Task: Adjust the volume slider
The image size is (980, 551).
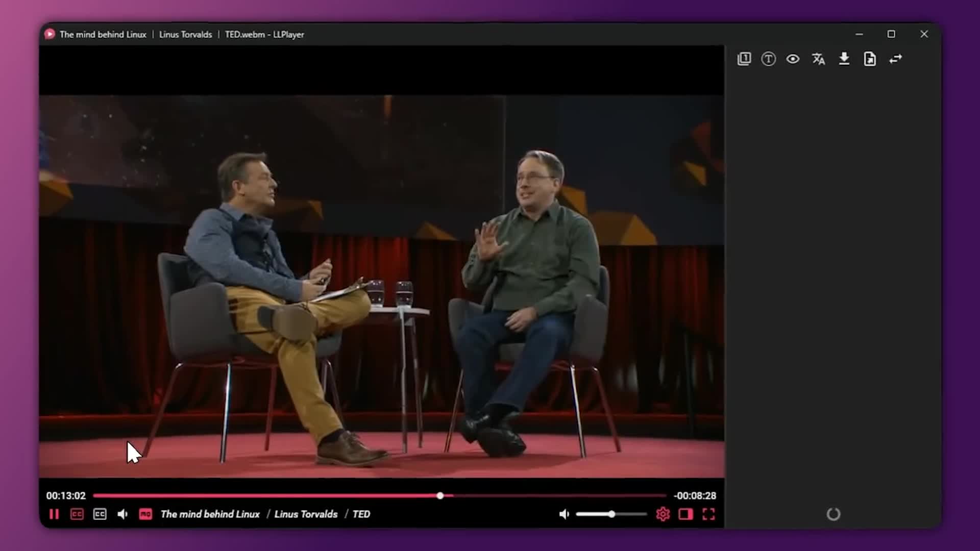Action: (x=611, y=514)
